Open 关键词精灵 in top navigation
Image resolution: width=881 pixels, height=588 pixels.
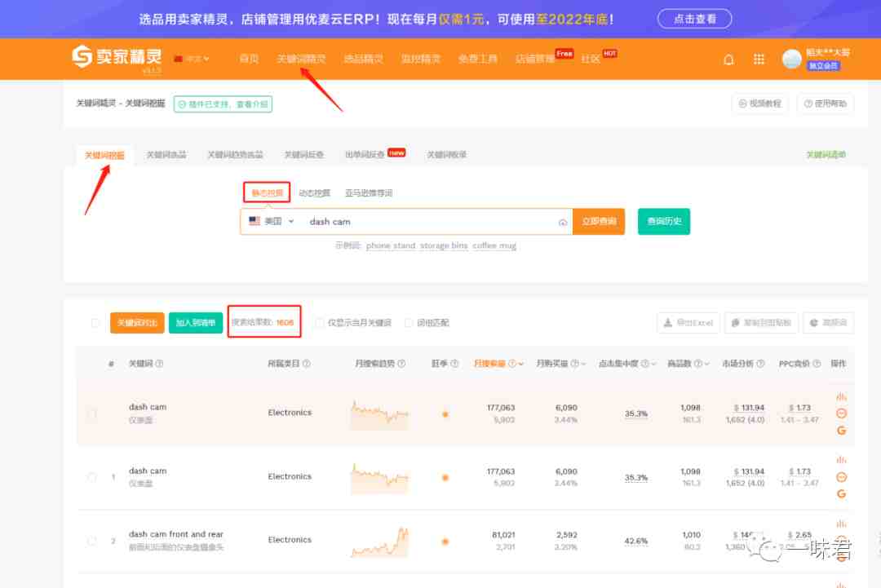(x=301, y=59)
